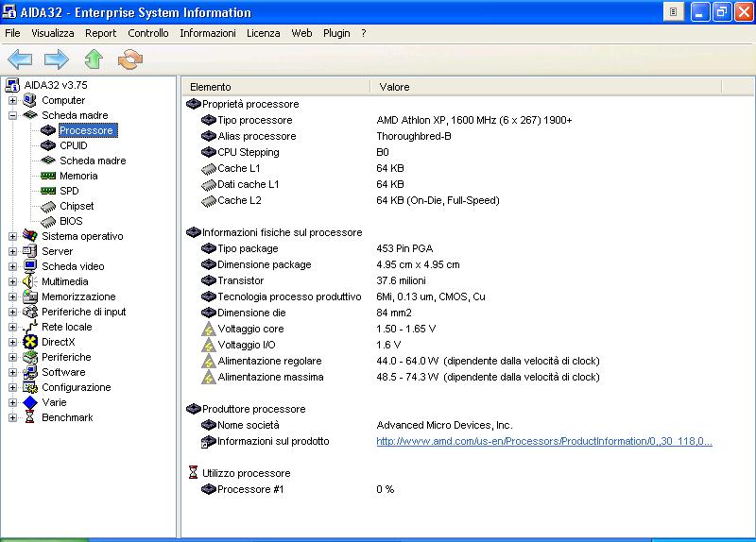Select the Dimensione die row
Image resolution: width=756 pixels, height=542 pixels.
point(306,313)
